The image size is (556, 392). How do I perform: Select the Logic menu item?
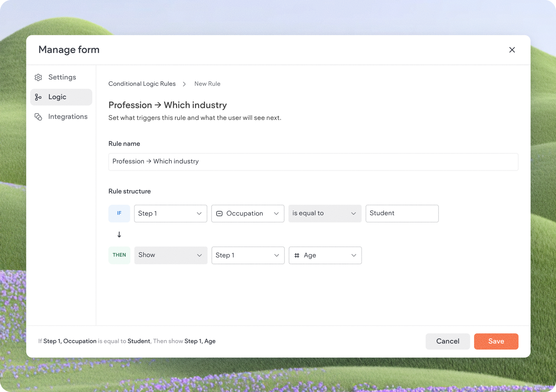pyautogui.click(x=61, y=97)
